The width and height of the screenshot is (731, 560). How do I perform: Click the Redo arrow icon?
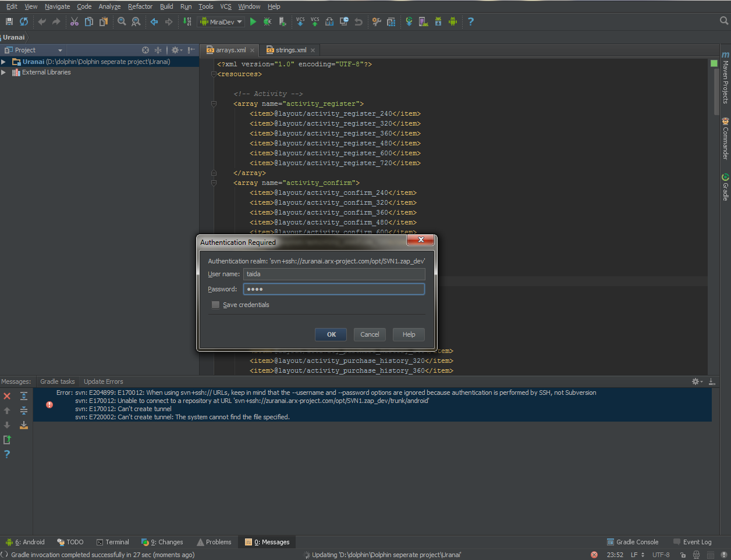click(56, 22)
